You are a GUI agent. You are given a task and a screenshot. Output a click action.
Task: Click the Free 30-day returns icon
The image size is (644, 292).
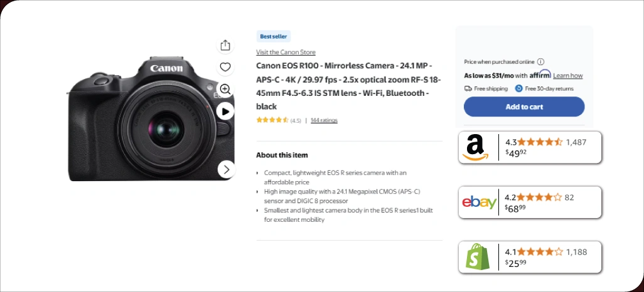518,89
